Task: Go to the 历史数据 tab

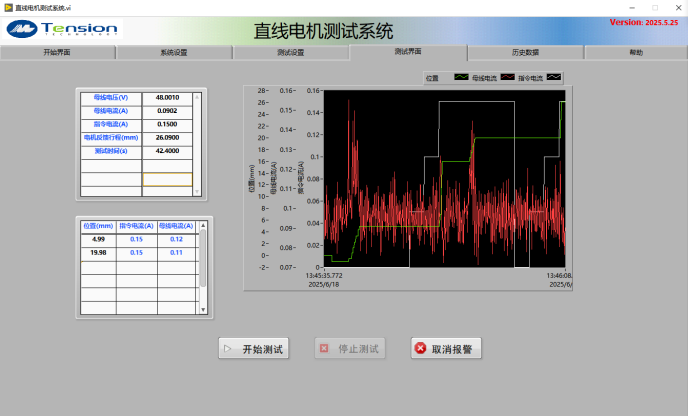Action: [524, 52]
